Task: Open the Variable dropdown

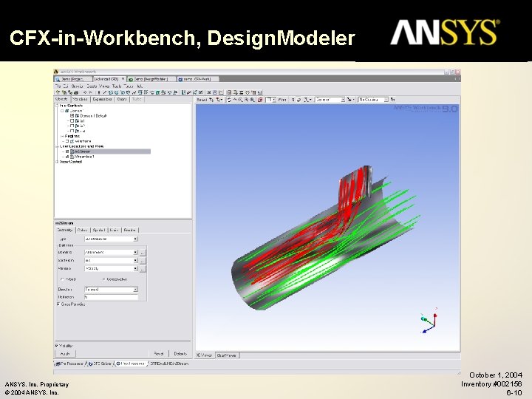Action: (x=135, y=268)
